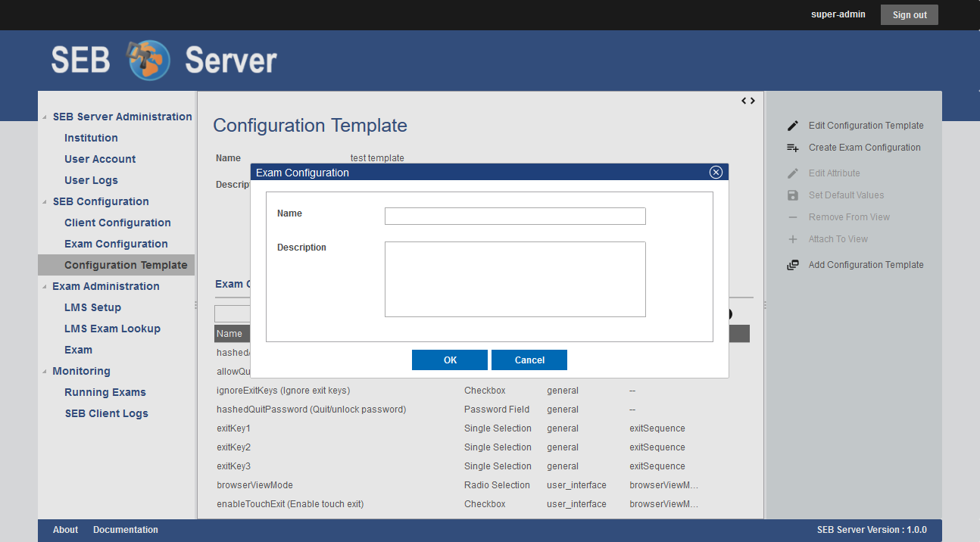Image resolution: width=980 pixels, height=542 pixels.
Task: Click the Sign out button
Action: (909, 15)
